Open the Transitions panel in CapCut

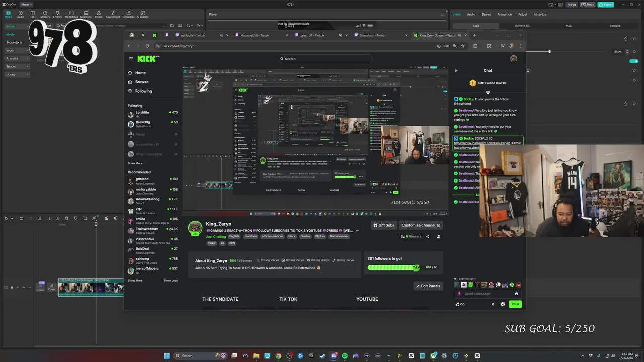tap(71, 14)
